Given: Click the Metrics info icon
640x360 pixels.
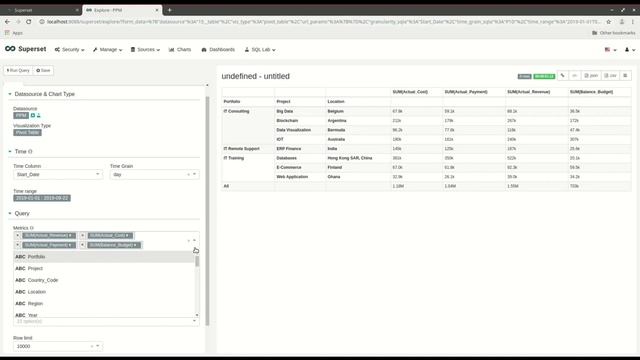Looking at the screenshot, I should (32, 228).
